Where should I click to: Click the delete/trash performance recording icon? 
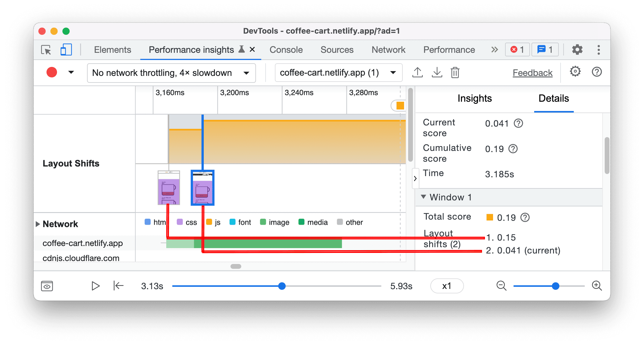tap(456, 72)
